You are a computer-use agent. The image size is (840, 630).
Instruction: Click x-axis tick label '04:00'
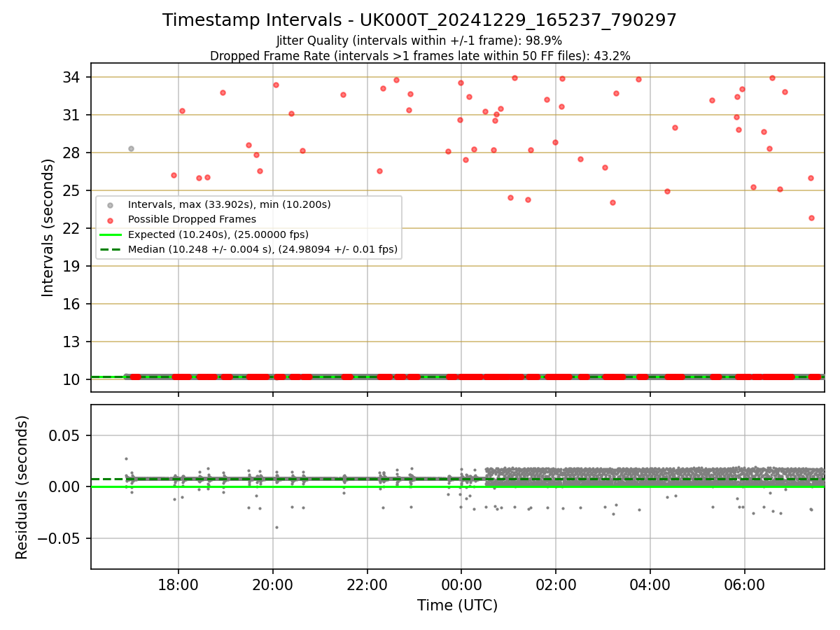point(650,585)
